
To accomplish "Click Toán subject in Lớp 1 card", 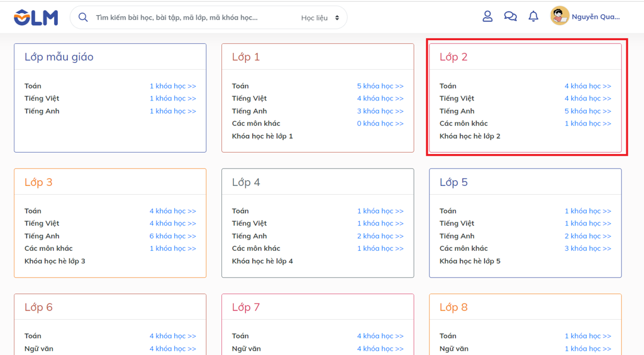I will (x=240, y=86).
